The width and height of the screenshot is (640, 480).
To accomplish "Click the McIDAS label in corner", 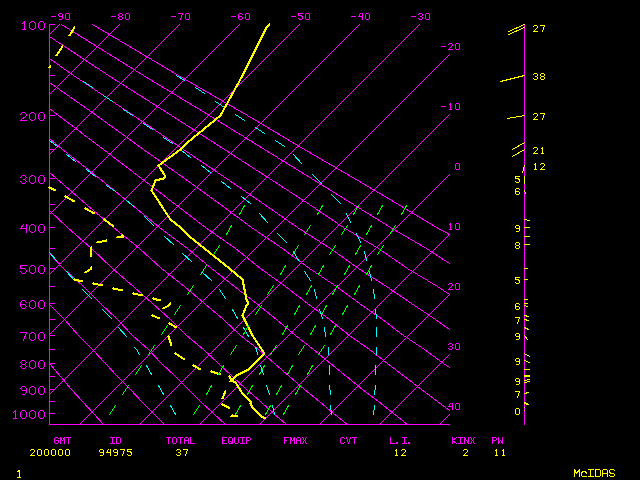I will [593, 472].
